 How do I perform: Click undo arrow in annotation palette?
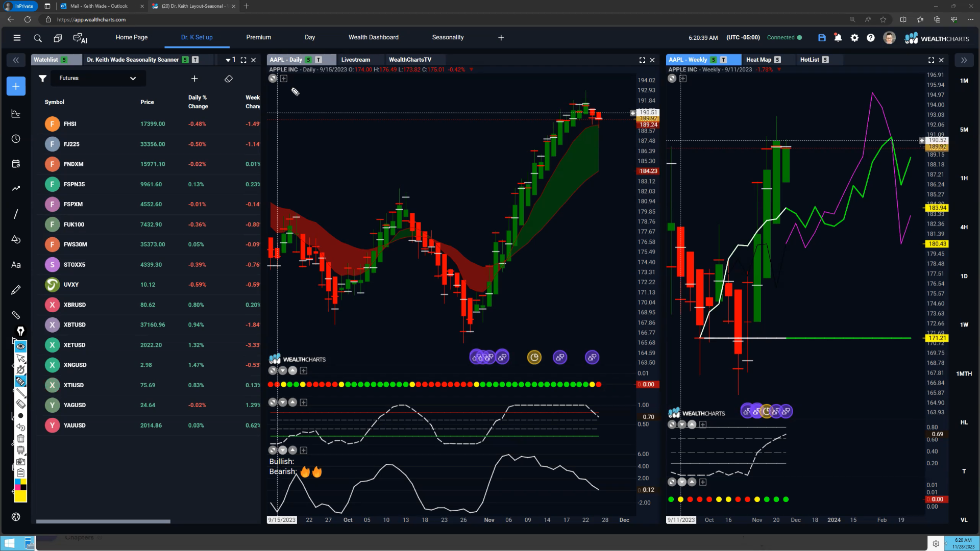(20, 427)
